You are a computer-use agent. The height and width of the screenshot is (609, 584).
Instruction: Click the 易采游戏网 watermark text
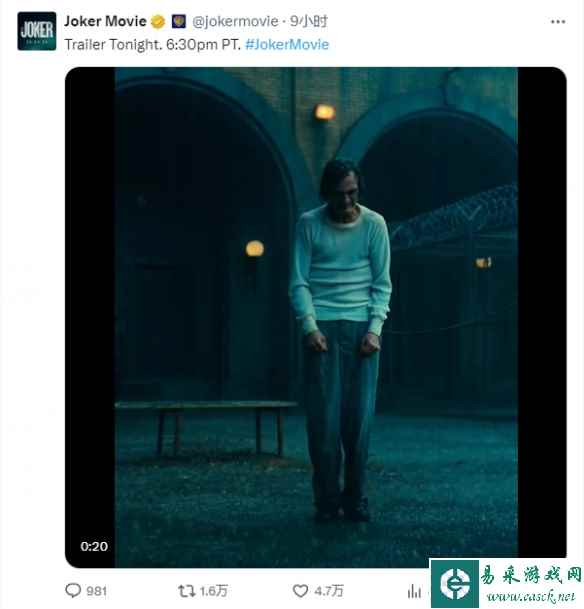tap(531, 575)
